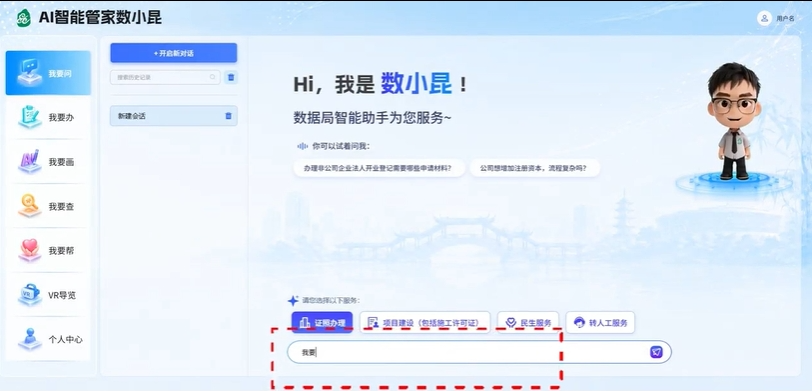Click the heart icon on 我要帮
812x391 pixels.
pos(30,250)
